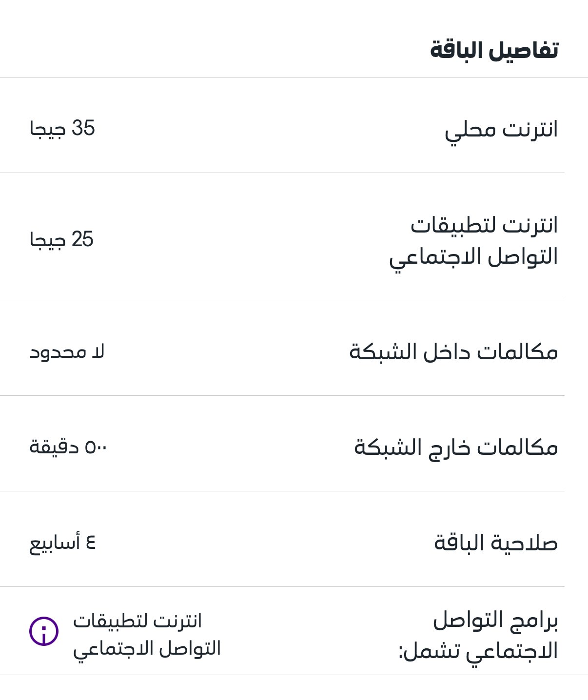Viewport: 588px width, 700px height.
Task: Select the ٥٠٠ دقيقة value
Action: tap(68, 447)
